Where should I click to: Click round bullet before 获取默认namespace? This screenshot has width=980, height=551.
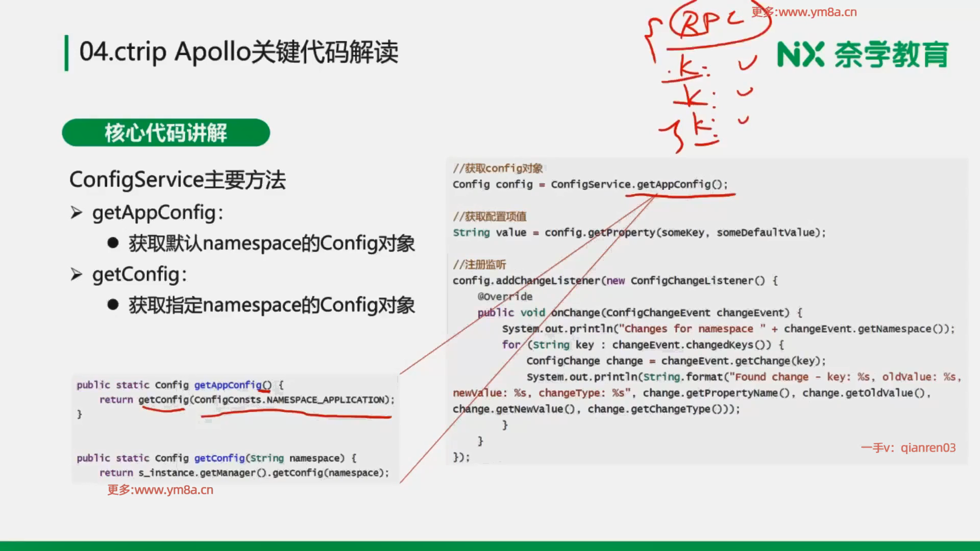[x=113, y=243]
